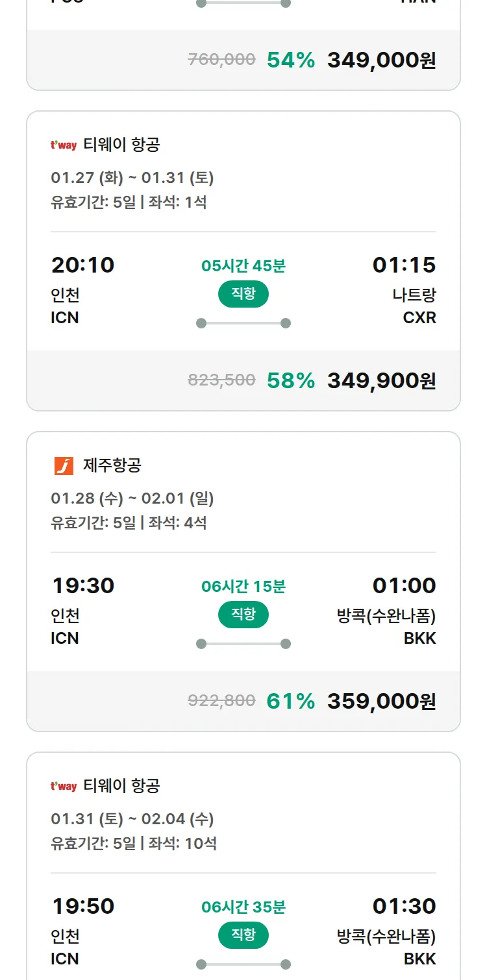
Task: Tap the 직항 badge on the Jeju Air flight
Action: (243, 615)
